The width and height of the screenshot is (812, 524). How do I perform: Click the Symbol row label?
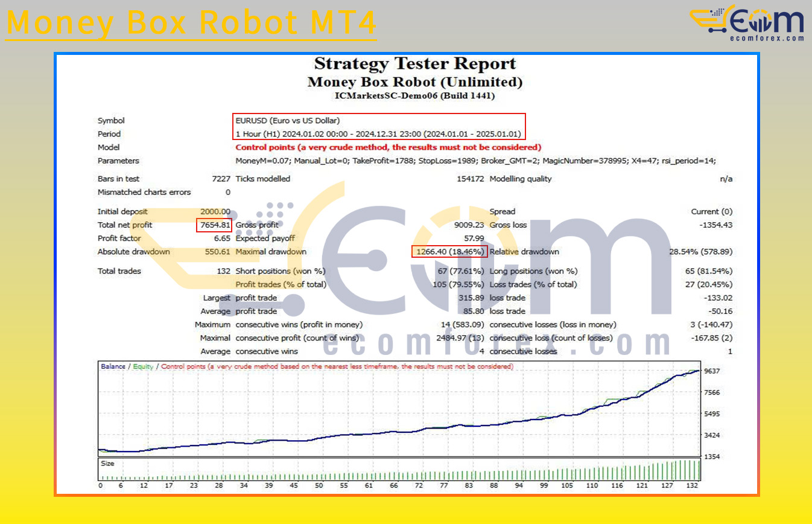[111, 121]
